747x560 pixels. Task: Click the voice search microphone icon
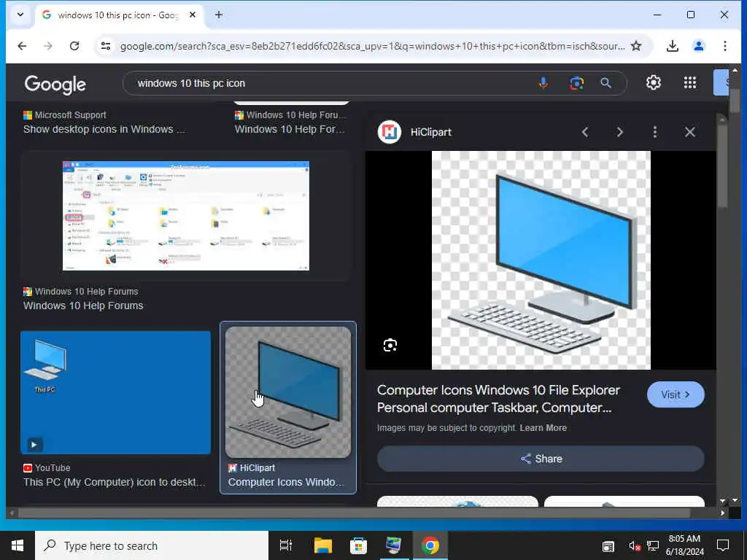(543, 83)
